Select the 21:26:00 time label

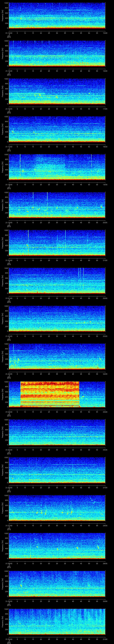[x=9, y=487]
